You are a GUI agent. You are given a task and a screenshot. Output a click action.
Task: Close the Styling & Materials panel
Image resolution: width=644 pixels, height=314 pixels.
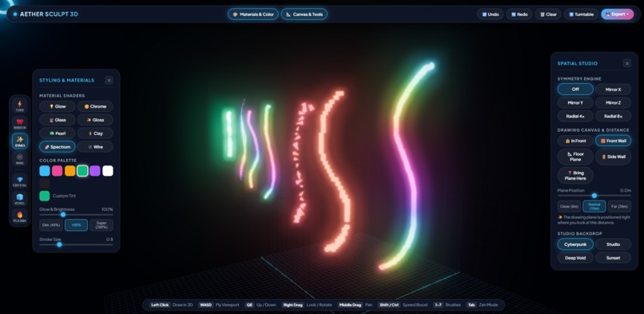(x=109, y=81)
